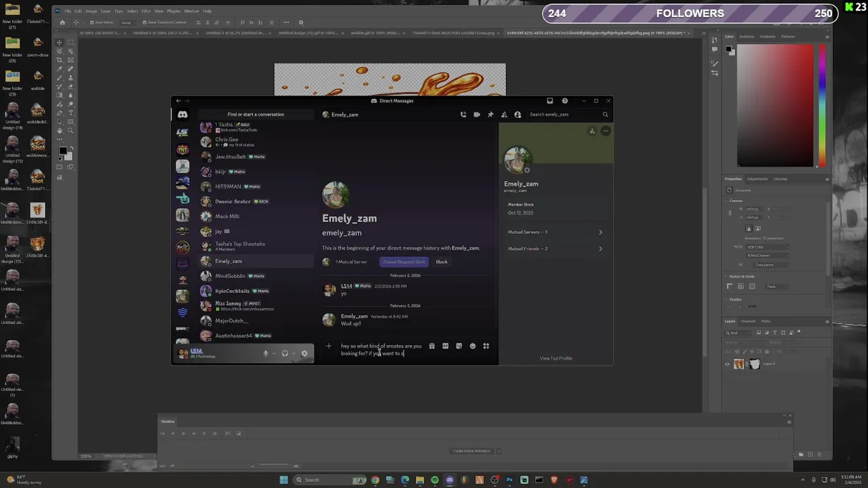
Task: Select the Move tool in Photoshop toolbar
Action: [60, 42]
